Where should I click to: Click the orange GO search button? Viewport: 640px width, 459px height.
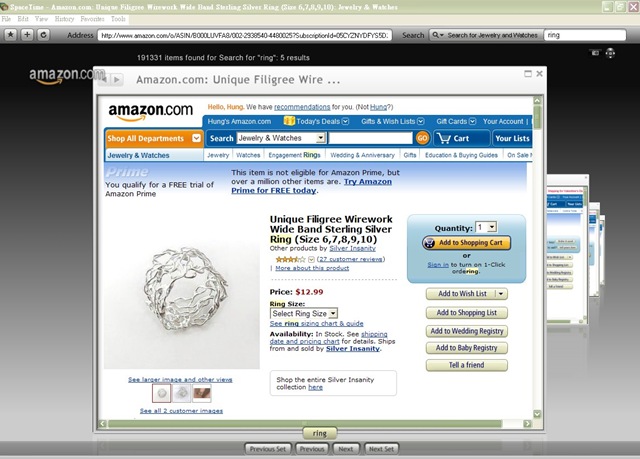coord(422,138)
